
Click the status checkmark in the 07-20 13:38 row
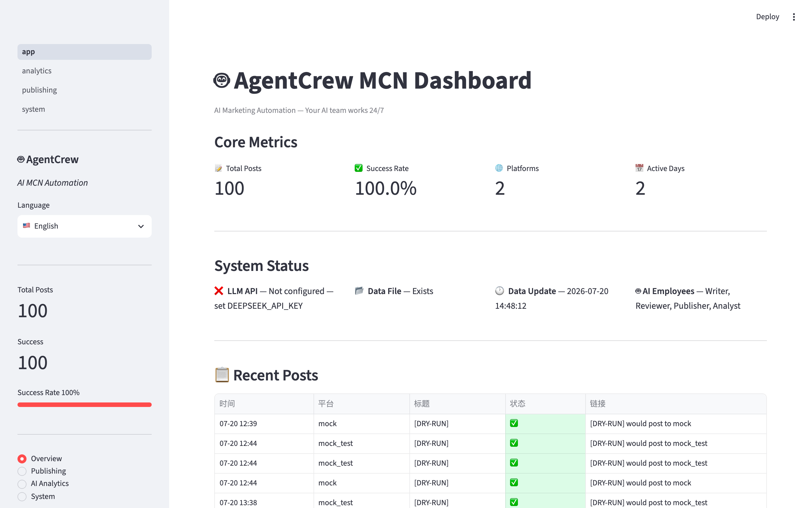coord(514,502)
